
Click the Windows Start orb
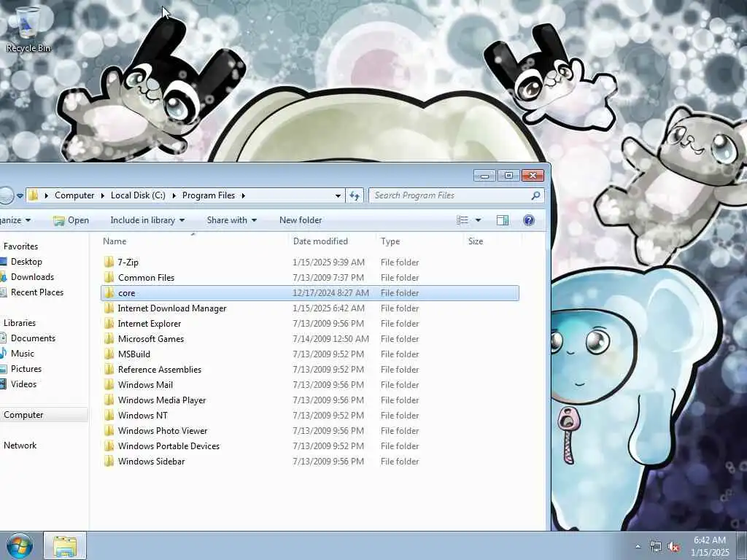20,546
